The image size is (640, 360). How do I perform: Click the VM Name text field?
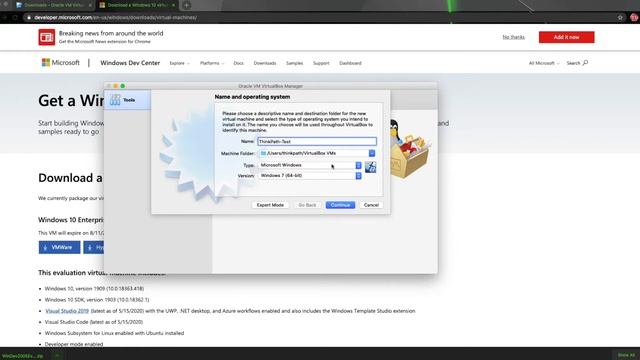pyautogui.click(x=317, y=141)
